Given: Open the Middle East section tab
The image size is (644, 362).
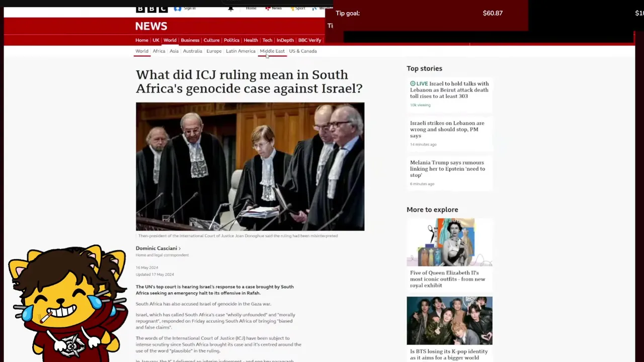Looking at the screenshot, I should (x=272, y=51).
